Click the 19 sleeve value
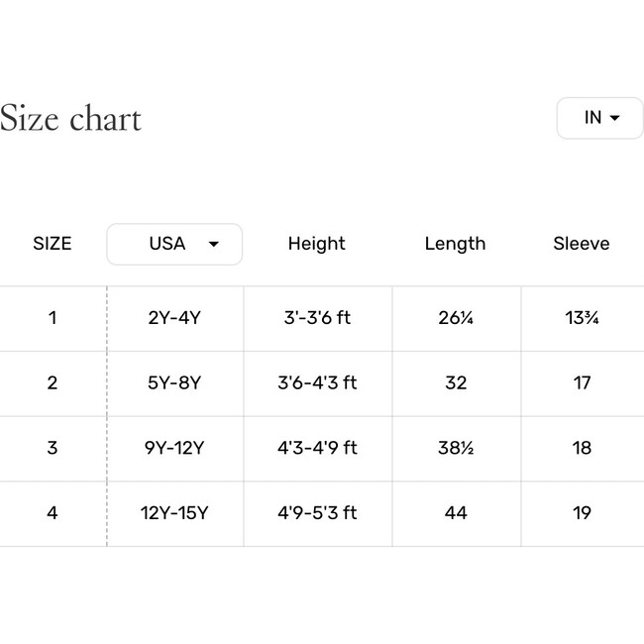 click(582, 512)
